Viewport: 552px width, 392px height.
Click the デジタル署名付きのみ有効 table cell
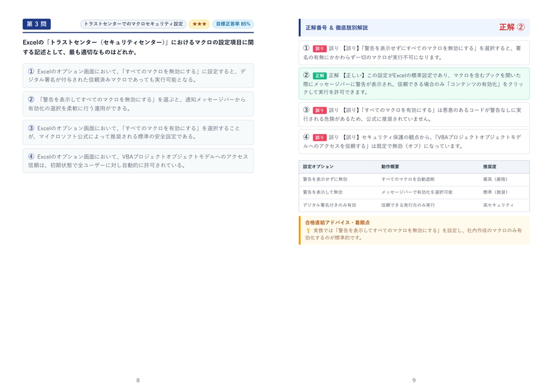point(329,205)
